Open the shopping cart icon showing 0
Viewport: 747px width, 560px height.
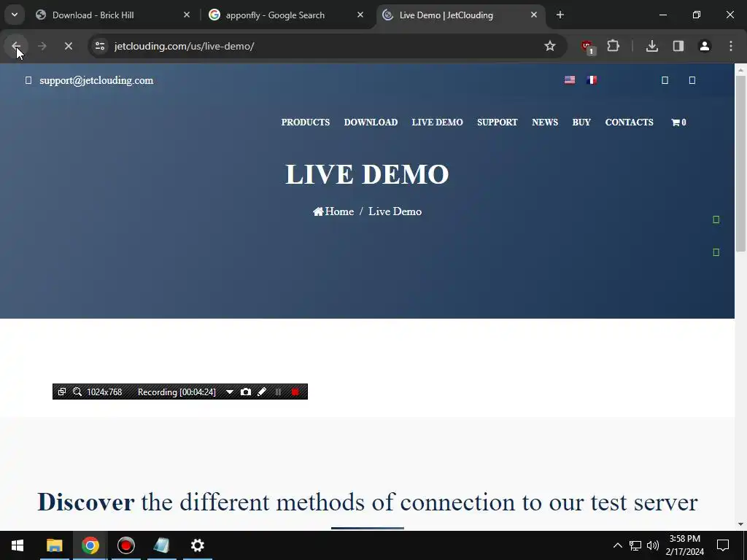(x=678, y=122)
